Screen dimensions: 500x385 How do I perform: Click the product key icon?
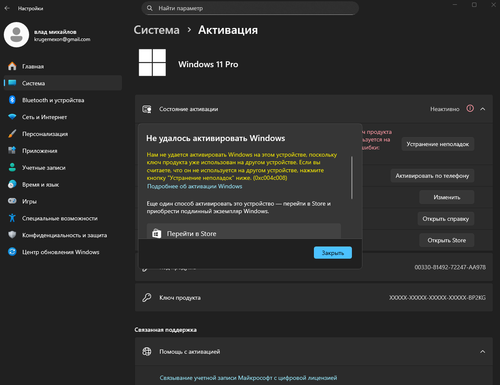[147, 297]
